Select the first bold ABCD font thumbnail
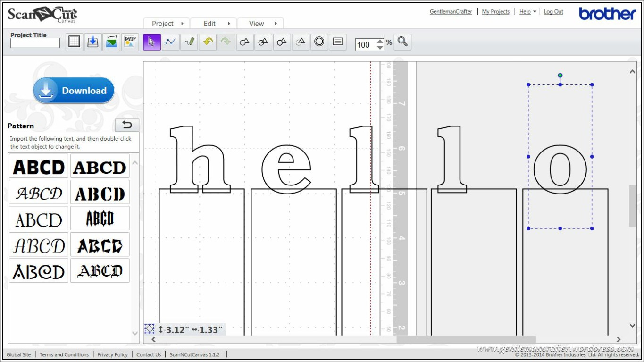This screenshot has width=644, height=362. tap(39, 167)
